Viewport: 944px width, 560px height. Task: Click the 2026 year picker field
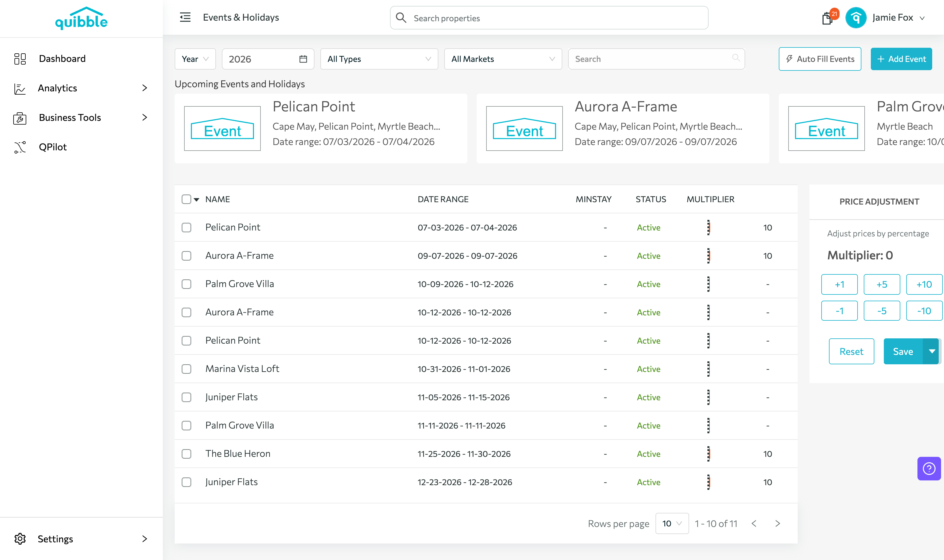(x=268, y=59)
